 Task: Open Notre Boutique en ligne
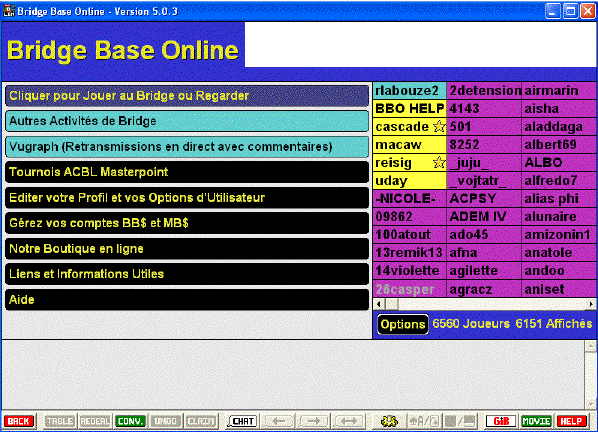(187, 249)
